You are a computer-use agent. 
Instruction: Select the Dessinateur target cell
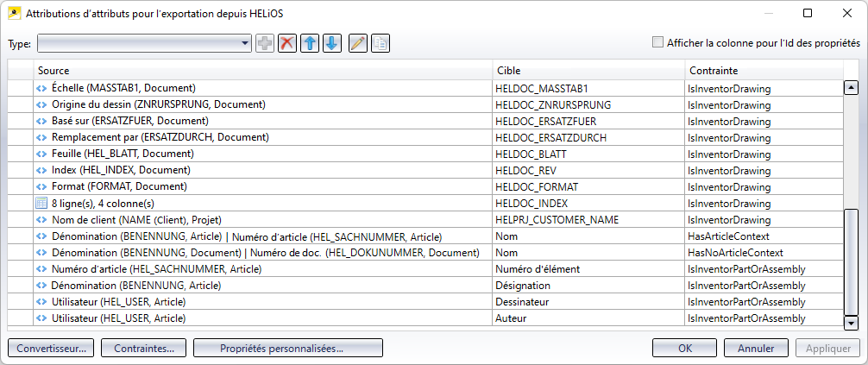[588, 302]
